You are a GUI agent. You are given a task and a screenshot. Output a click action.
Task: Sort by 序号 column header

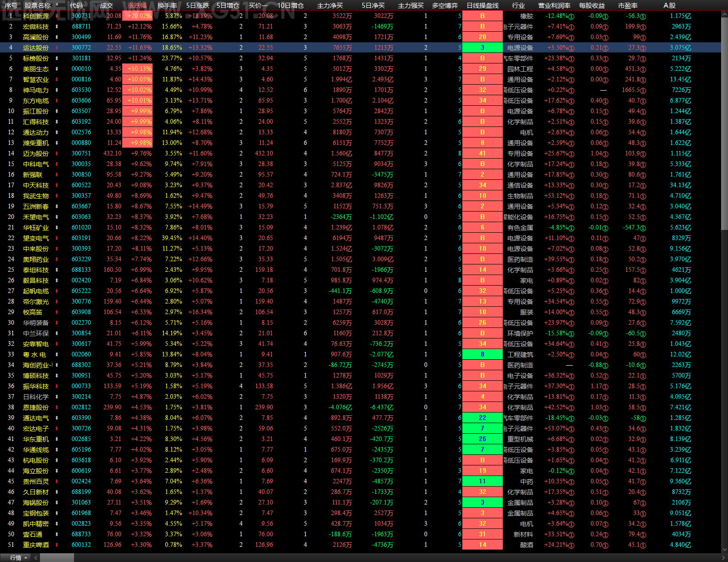pyautogui.click(x=11, y=6)
